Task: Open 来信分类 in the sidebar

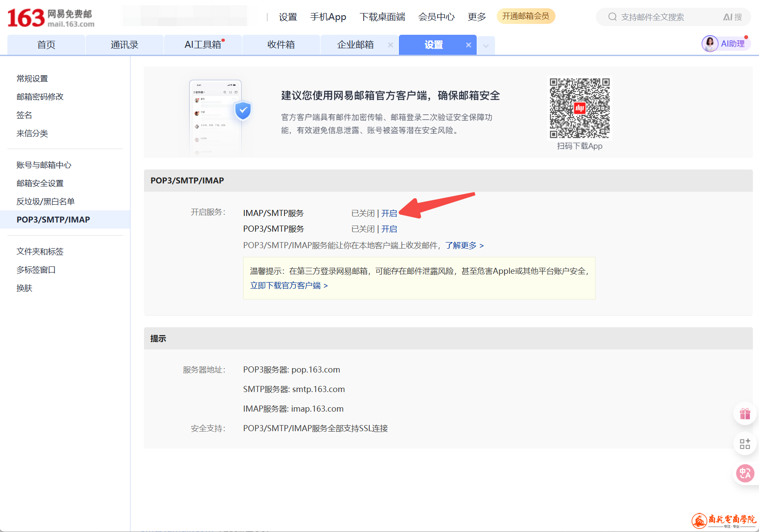Action: tap(32, 133)
